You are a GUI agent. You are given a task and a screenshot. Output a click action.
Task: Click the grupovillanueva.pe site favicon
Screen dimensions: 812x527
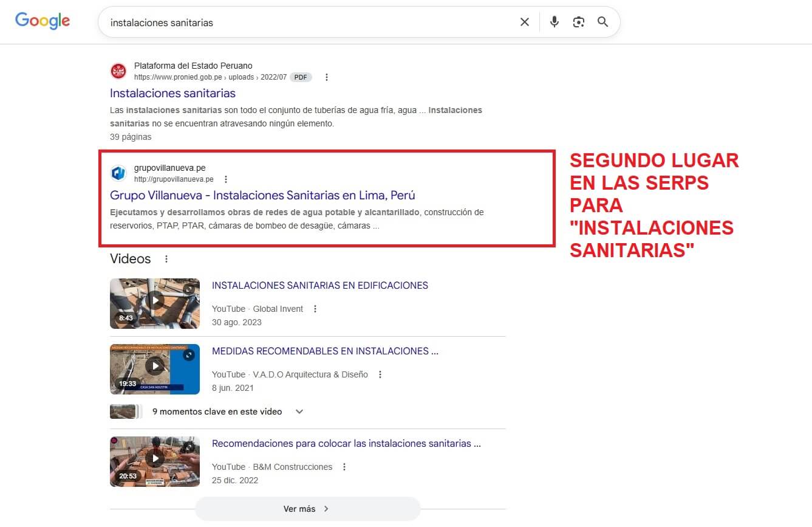click(118, 173)
